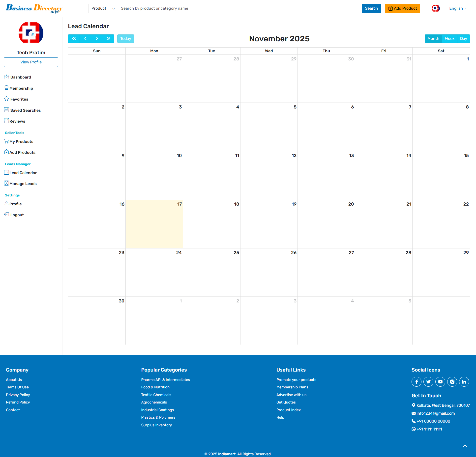Screen dimensions: 476x457
Task: Jump forward one year double-chevron
Action: pos(108,39)
